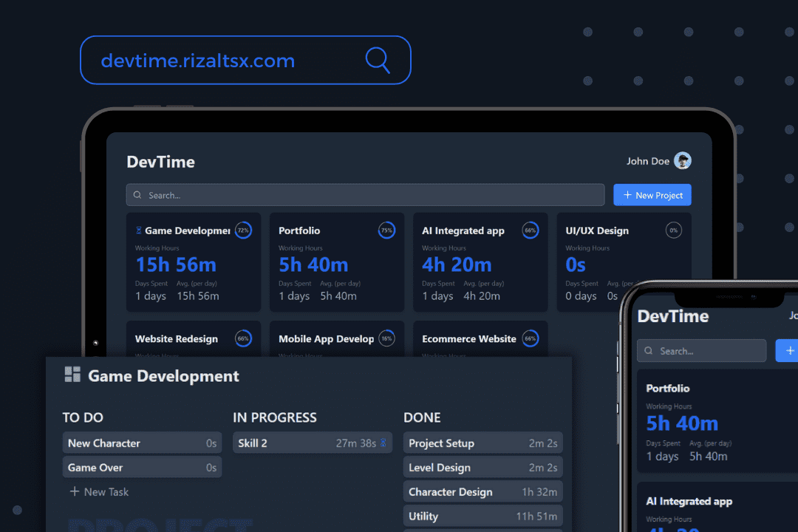Add a task with New Task
Viewport: 798px width, 532px height.
[99, 492]
